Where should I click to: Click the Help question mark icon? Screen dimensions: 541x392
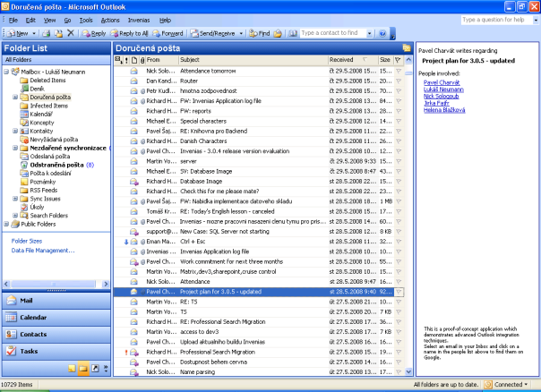(x=382, y=33)
